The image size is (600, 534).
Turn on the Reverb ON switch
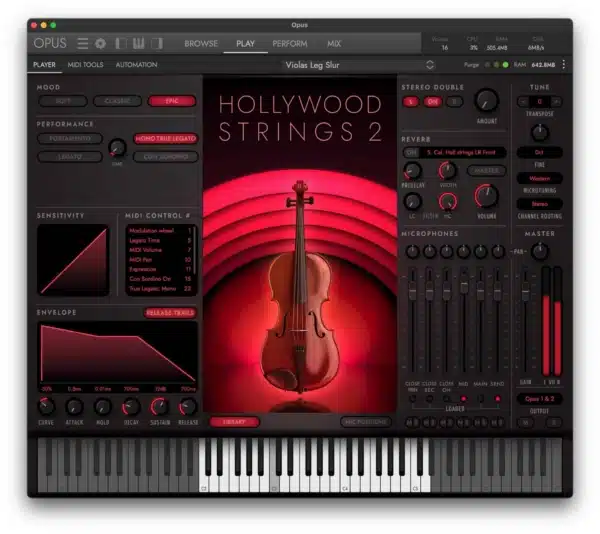tap(412, 152)
